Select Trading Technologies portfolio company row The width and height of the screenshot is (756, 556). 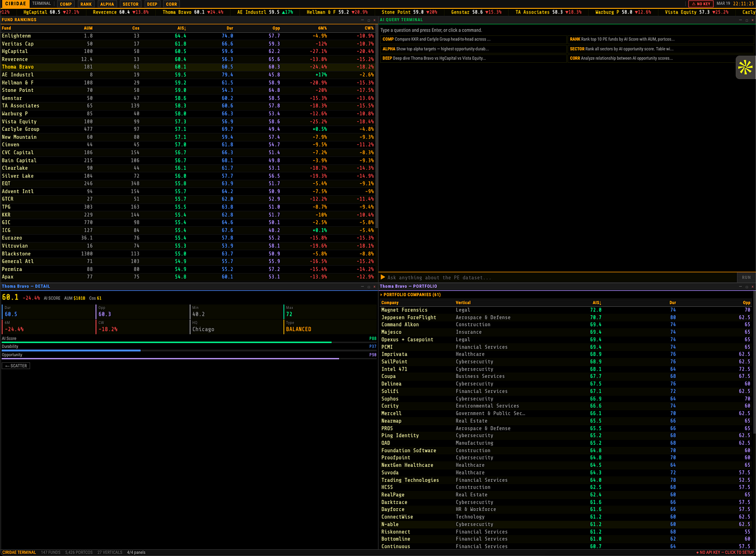[x=566, y=480]
